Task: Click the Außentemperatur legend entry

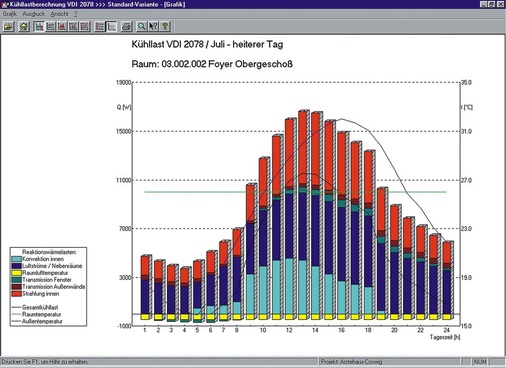Action: tap(37, 321)
